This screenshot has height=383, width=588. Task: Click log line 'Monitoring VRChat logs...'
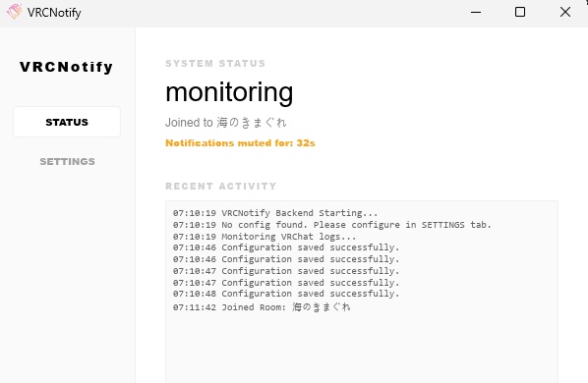click(265, 237)
